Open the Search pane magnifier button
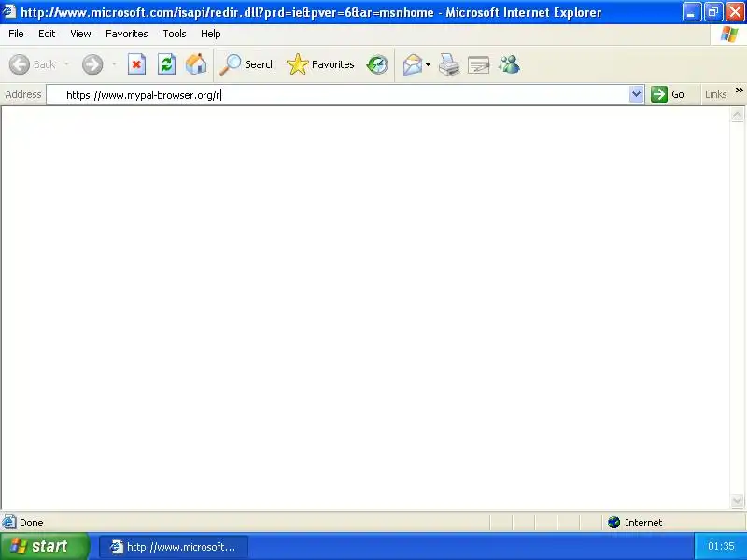747x560 pixels. point(247,64)
